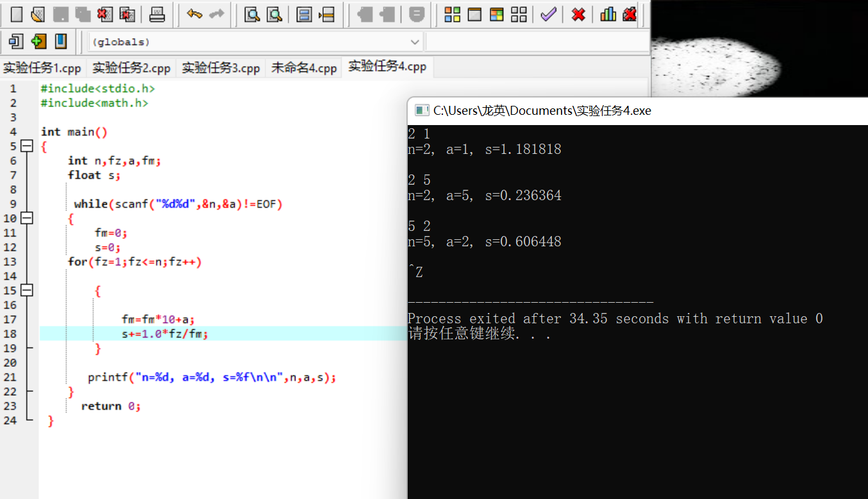Click the New file icon
The image size is (868, 499).
[17, 14]
